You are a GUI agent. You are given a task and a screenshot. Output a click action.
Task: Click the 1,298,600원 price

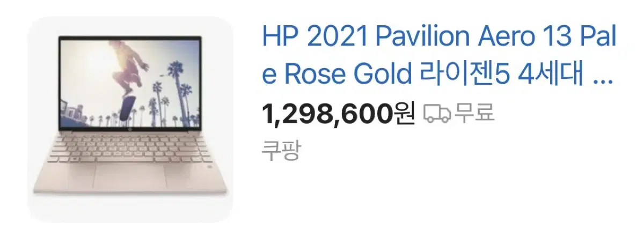click(339, 114)
